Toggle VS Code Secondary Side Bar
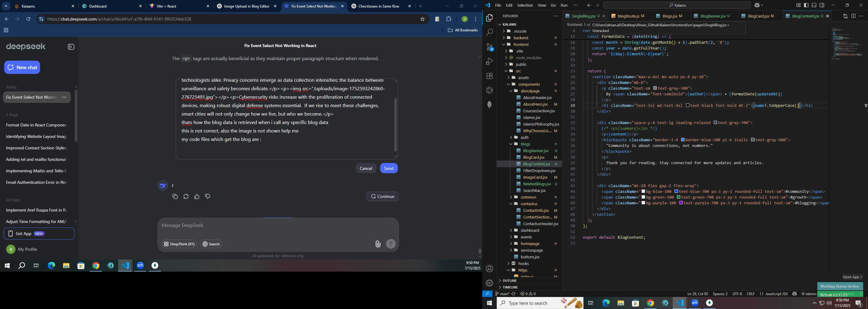This screenshot has height=309, width=868. [822, 5]
